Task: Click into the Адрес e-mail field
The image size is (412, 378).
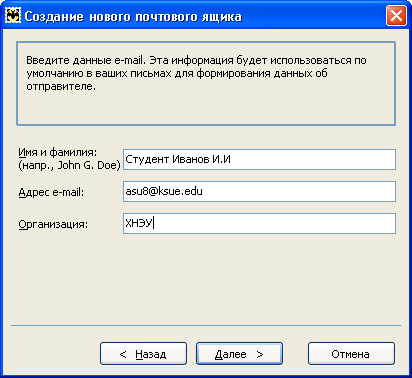Action: (x=259, y=191)
